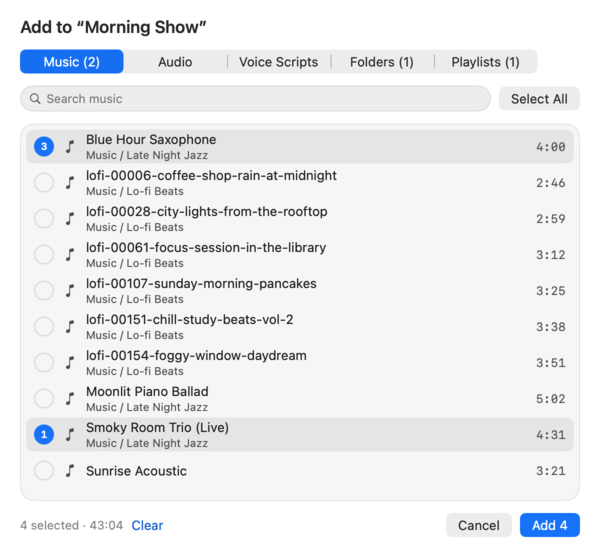Click Music / Late Night Jazz under Moonlit Piano Ballad

tap(147, 407)
